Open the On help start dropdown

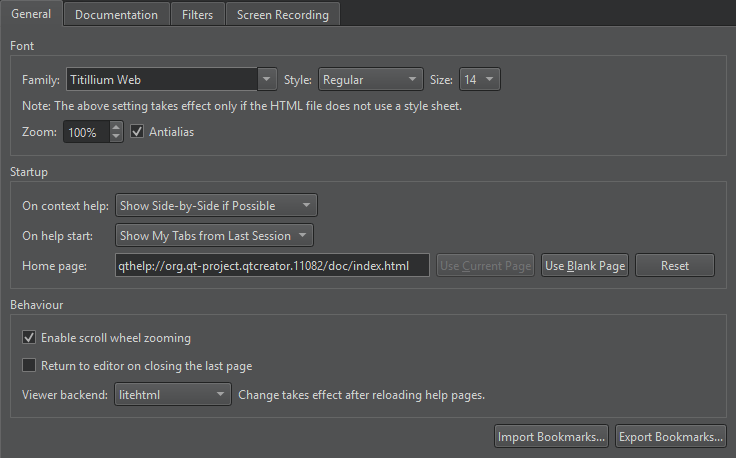(214, 236)
